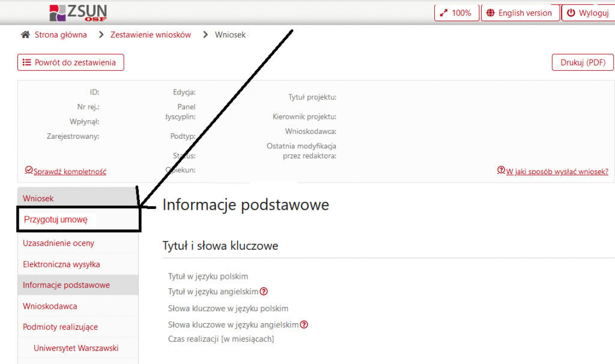Open help icon next to Tytuł w języku angielskim
The image size is (615, 364).
pos(263,291)
